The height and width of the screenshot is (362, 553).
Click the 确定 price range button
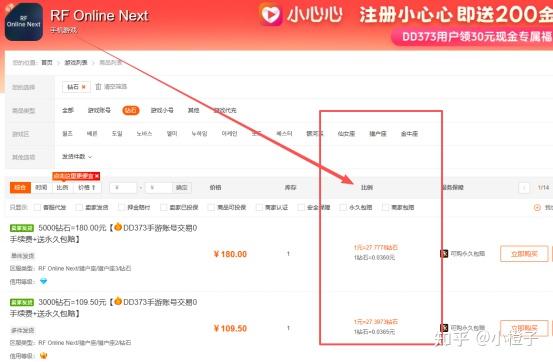(x=182, y=188)
